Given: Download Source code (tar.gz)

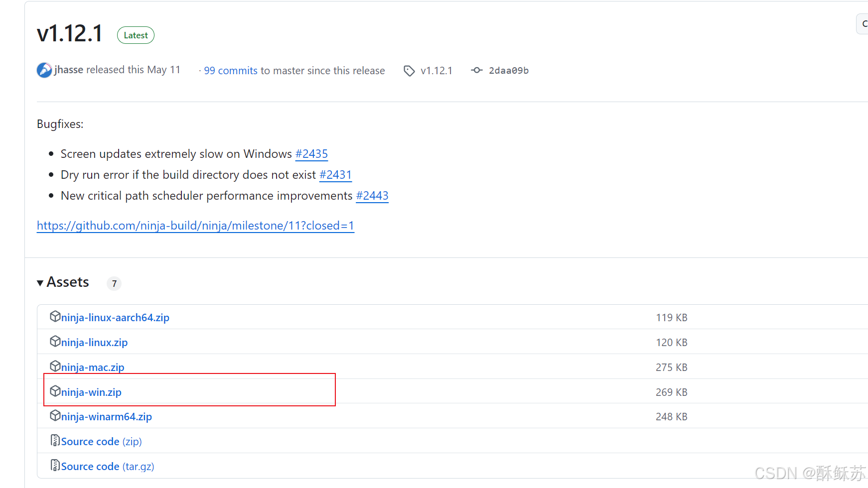Looking at the screenshot, I should (108, 467).
